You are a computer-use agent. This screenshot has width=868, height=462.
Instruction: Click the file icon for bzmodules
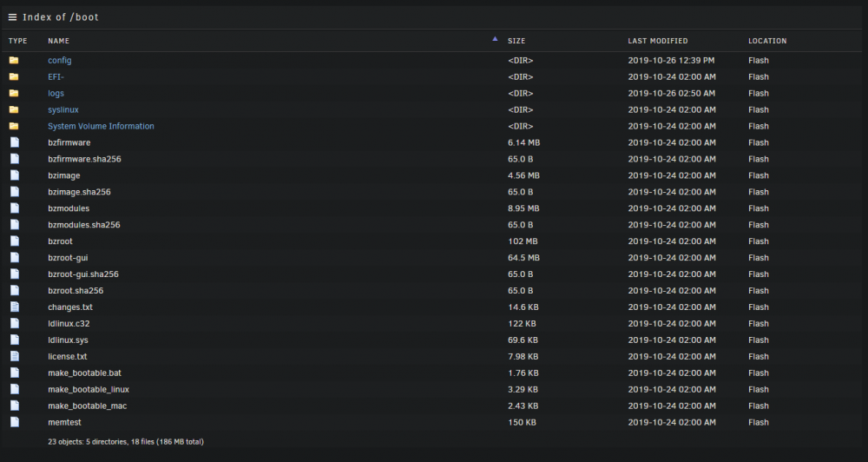point(15,208)
